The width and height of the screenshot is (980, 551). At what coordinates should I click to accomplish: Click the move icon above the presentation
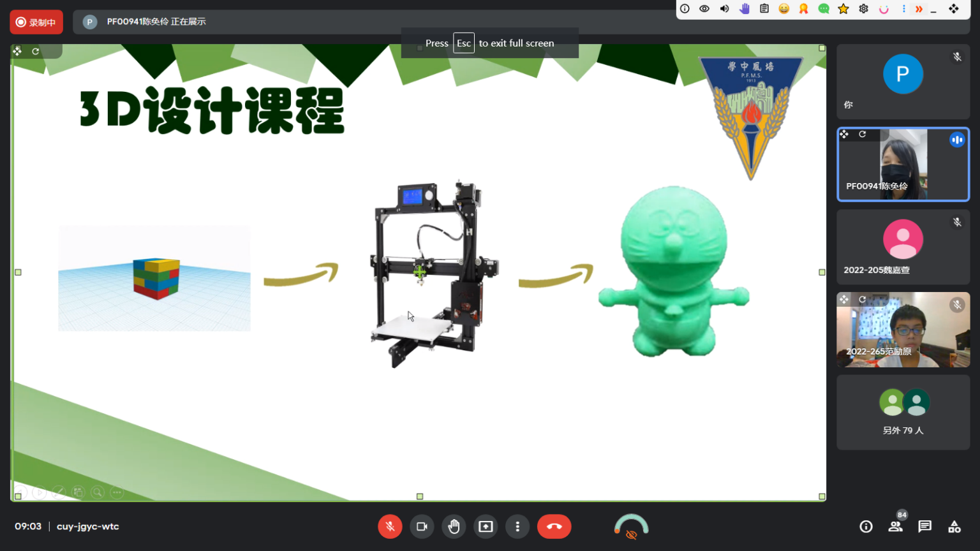18,51
